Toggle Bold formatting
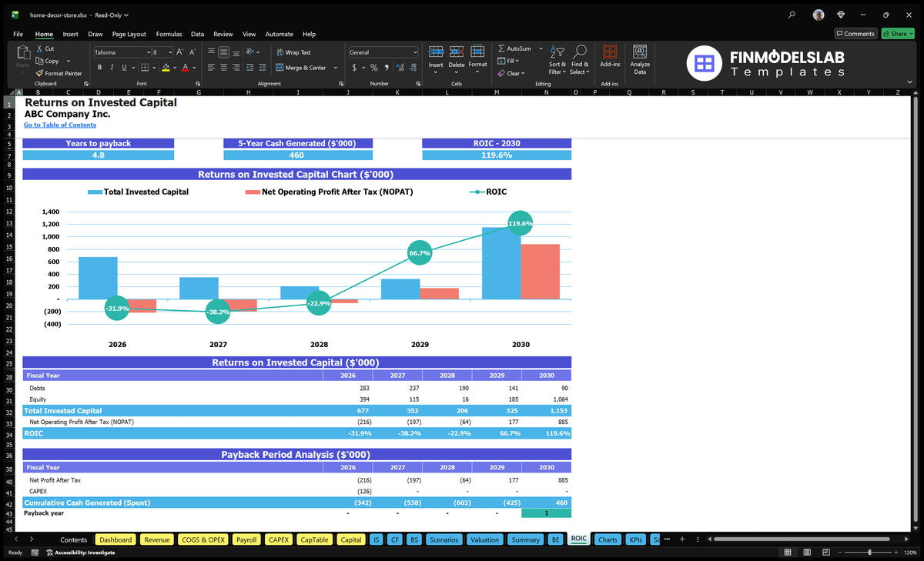 [100, 68]
